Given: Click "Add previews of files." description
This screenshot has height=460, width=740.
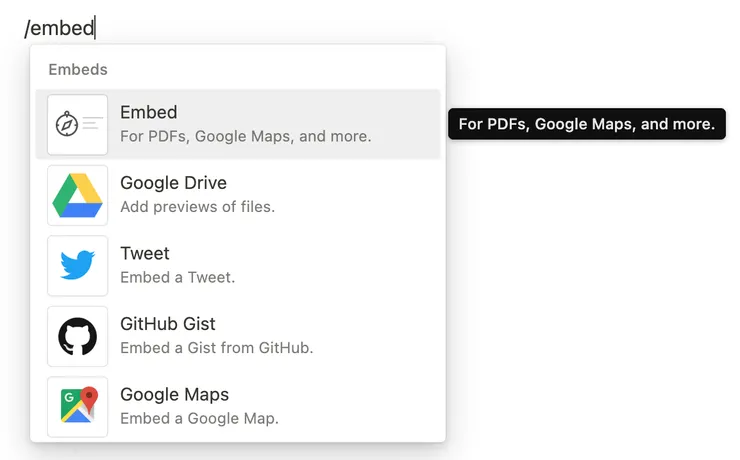Looking at the screenshot, I should click(x=197, y=207).
